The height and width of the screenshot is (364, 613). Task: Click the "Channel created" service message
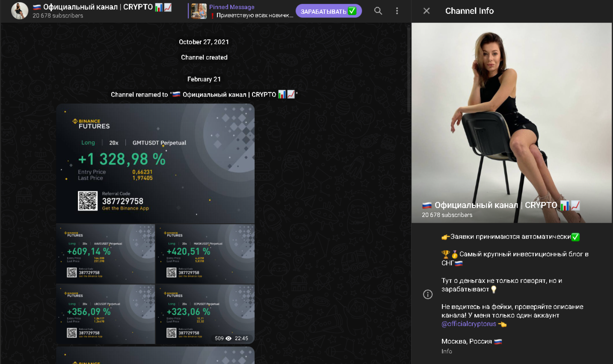204,57
